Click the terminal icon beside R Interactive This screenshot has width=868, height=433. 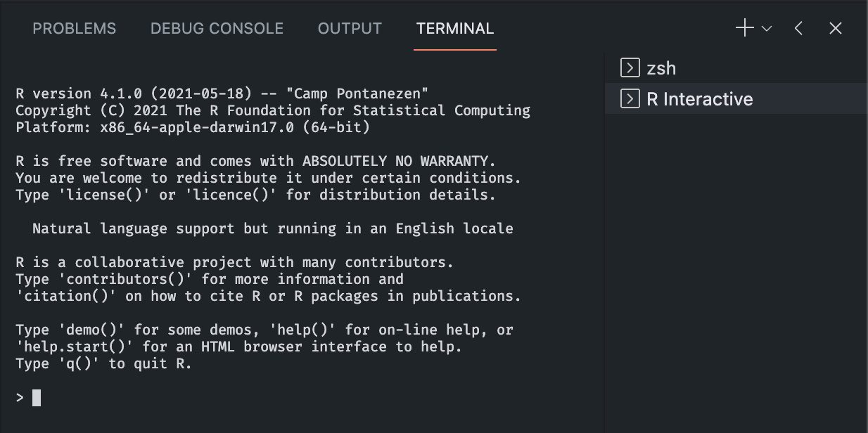tap(630, 98)
